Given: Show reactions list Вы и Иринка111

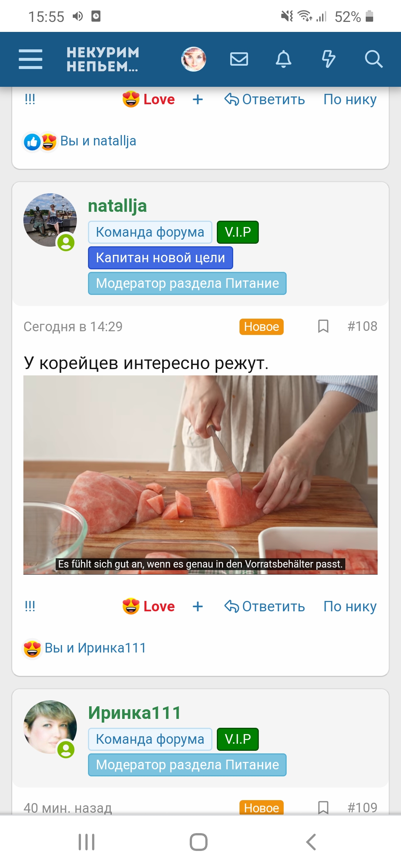Looking at the screenshot, I should (x=85, y=648).
